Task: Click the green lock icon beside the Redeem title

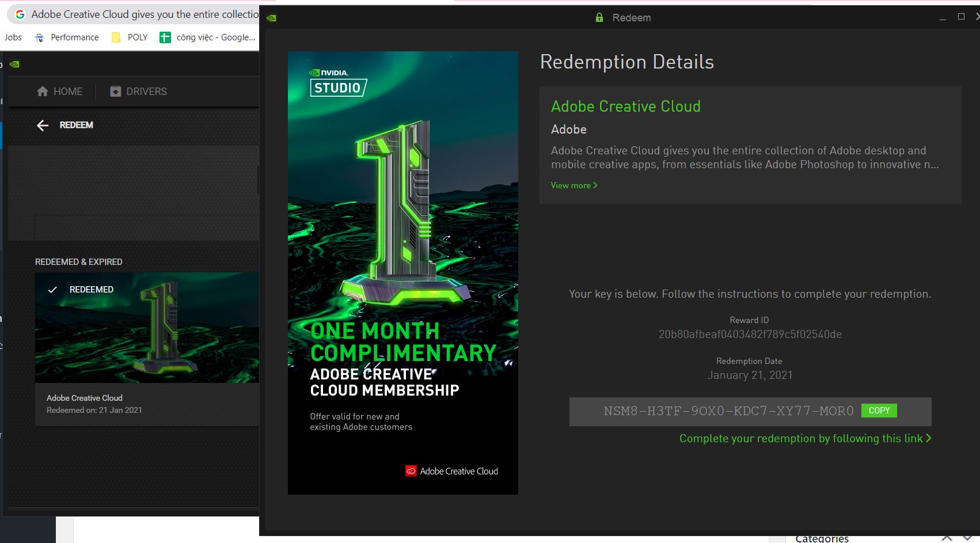Action: tap(599, 18)
